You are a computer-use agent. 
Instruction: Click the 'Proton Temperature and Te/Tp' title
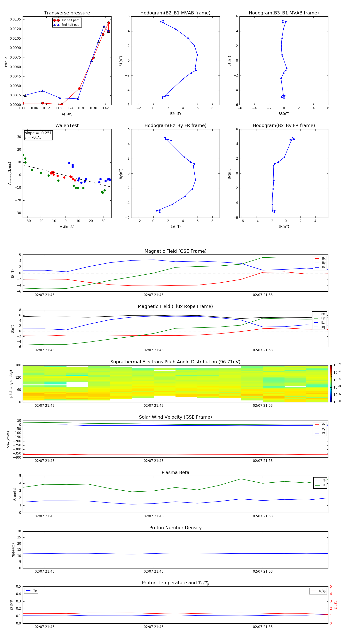pos(175,583)
